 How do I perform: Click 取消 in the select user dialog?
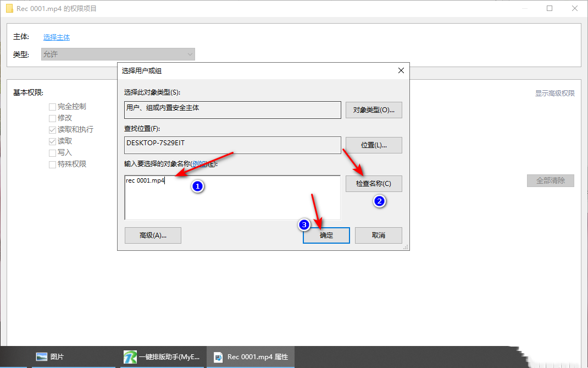click(x=379, y=235)
